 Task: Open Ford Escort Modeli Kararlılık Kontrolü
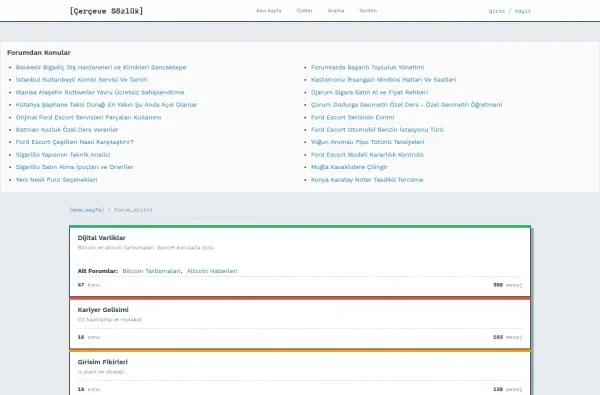click(x=367, y=155)
